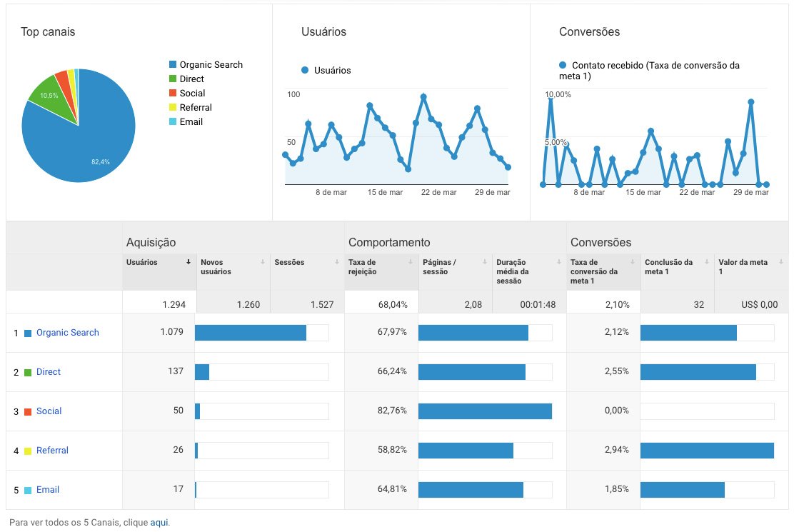Sort by Páginas / sessão arrow
The width and height of the screenshot is (794, 532).
click(483, 262)
